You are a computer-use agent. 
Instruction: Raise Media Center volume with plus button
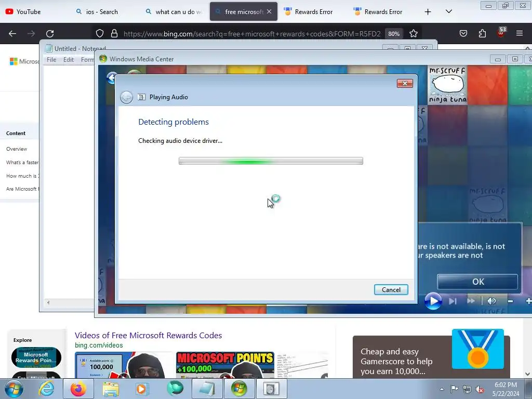coord(528,301)
